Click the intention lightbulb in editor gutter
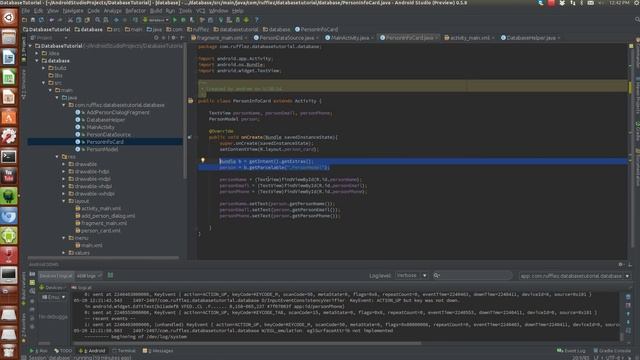Screen dimensions: 640x360 point(202,160)
